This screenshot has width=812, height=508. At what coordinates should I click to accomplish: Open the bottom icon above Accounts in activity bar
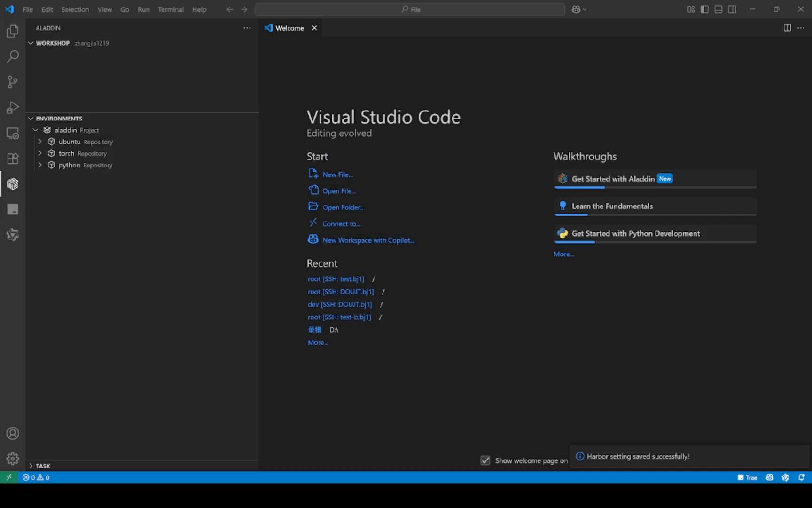13,235
